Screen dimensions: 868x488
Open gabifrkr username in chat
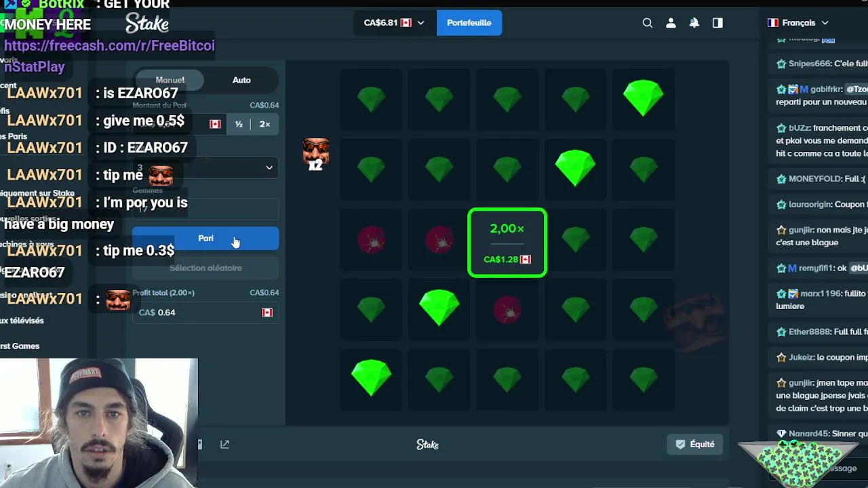pos(826,89)
